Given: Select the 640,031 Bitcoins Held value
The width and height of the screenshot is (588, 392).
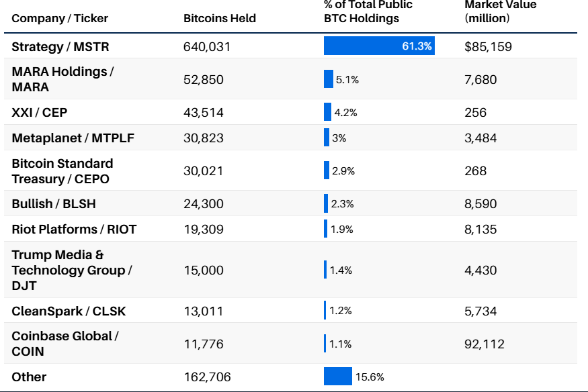Looking at the screenshot, I should click(207, 47).
